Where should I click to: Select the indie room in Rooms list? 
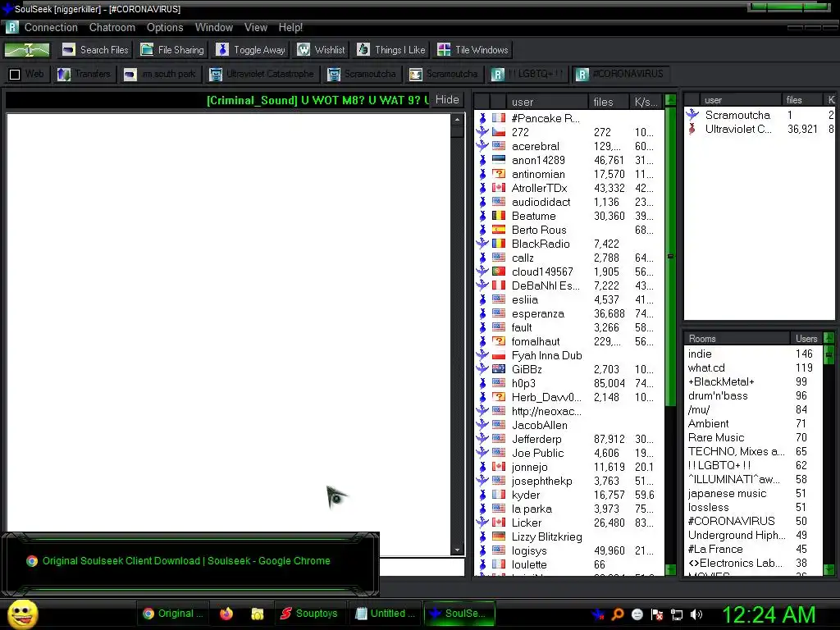[753, 354]
